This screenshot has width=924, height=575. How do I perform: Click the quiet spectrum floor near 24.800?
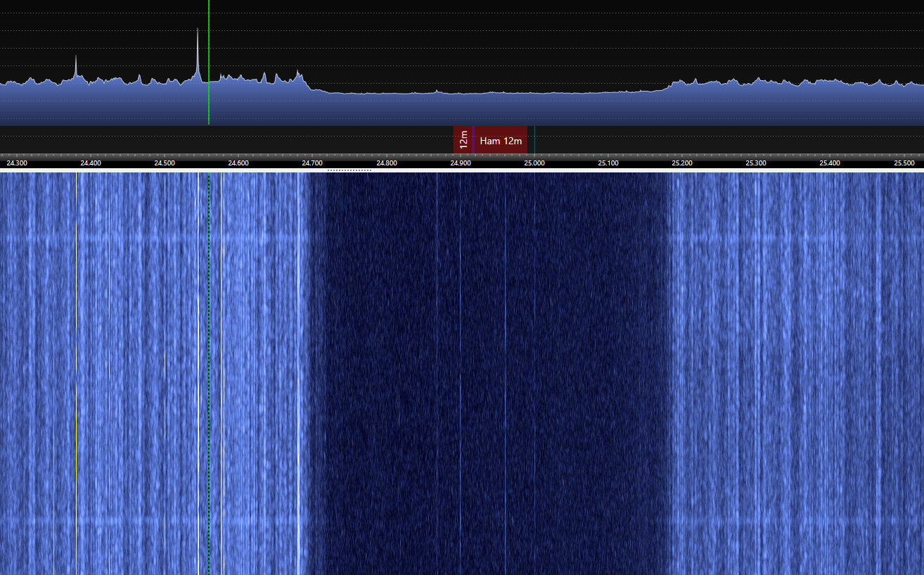pos(387,93)
